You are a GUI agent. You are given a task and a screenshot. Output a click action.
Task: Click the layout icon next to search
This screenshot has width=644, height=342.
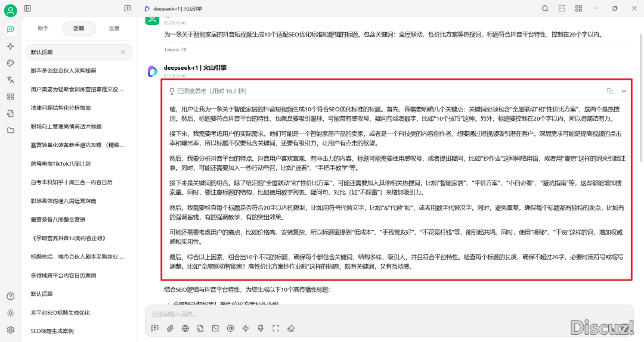pyautogui.click(x=562, y=8)
